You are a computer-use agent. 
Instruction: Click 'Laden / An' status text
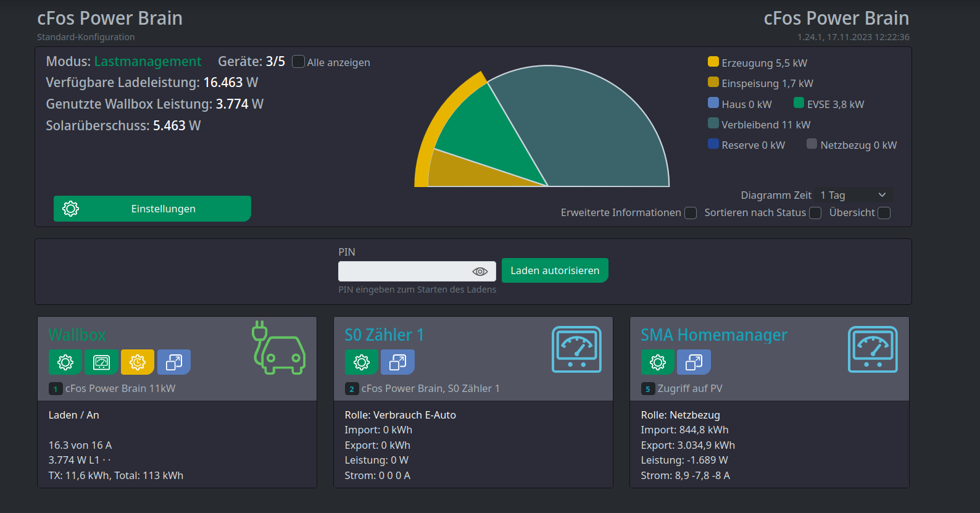[x=74, y=415]
